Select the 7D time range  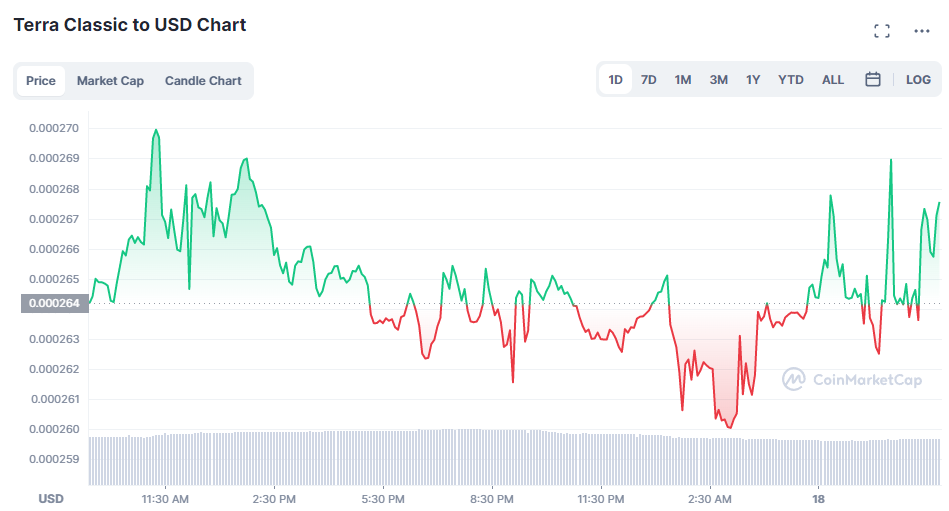tap(649, 79)
